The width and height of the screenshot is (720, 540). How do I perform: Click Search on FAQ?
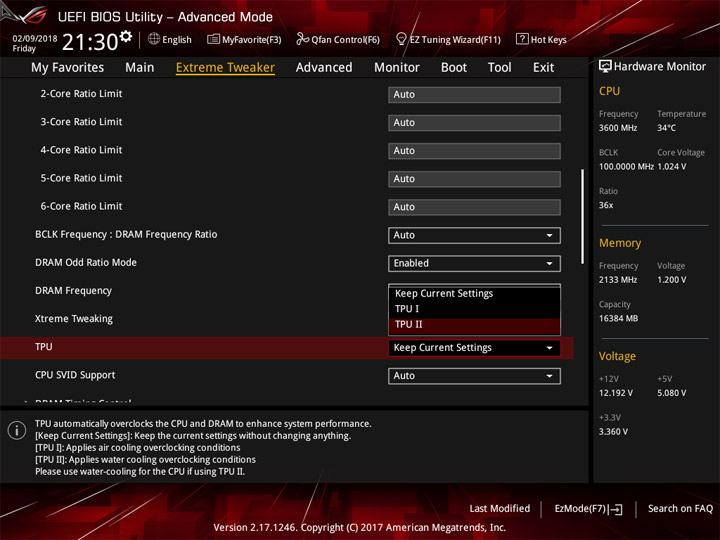click(x=680, y=509)
